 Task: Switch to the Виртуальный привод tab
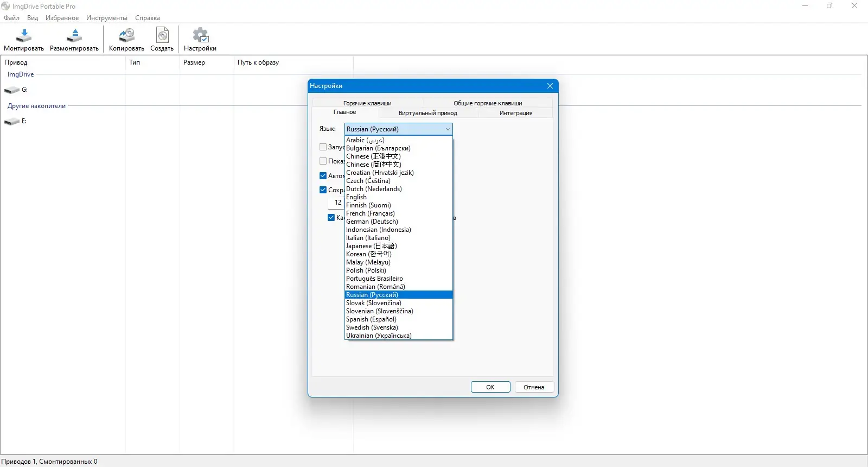428,113
